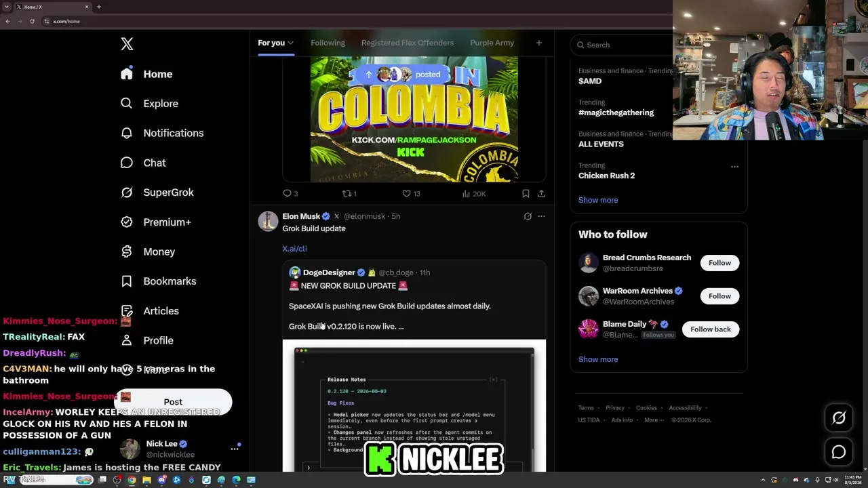Open the #magicthegathering trend

point(616,113)
